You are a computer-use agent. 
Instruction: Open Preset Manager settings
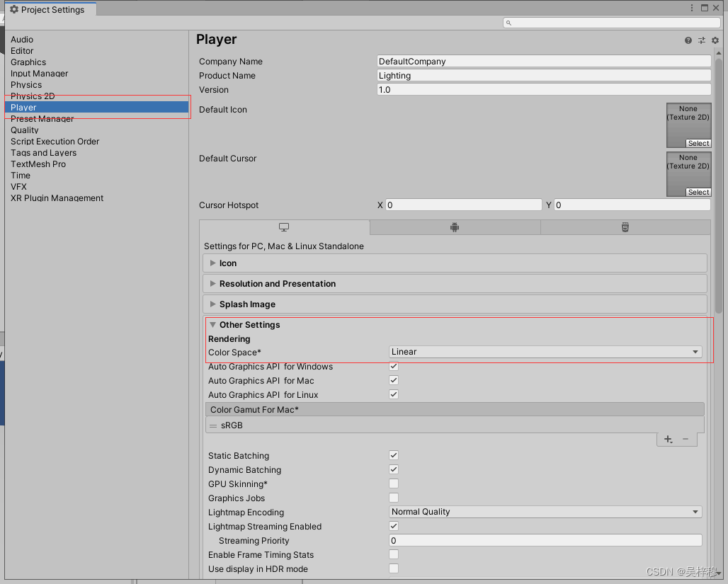point(42,119)
